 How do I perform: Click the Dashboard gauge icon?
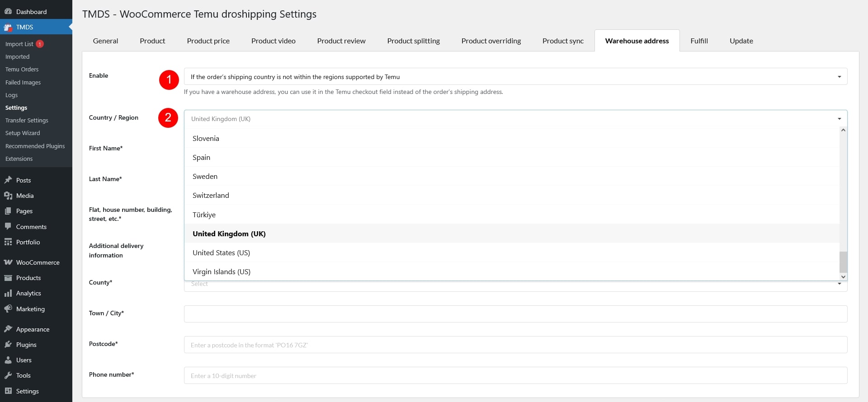(8, 12)
